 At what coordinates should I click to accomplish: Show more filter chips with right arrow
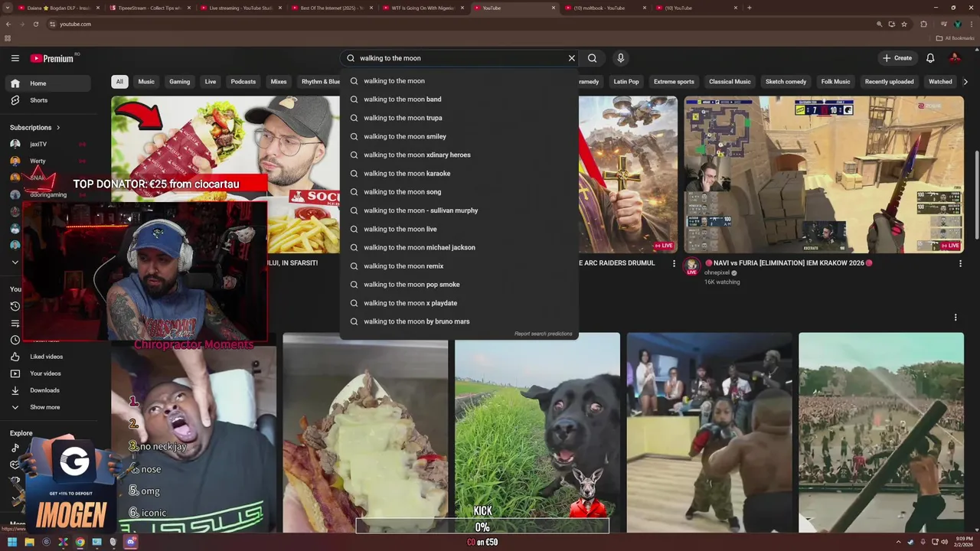(x=965, y=82)
